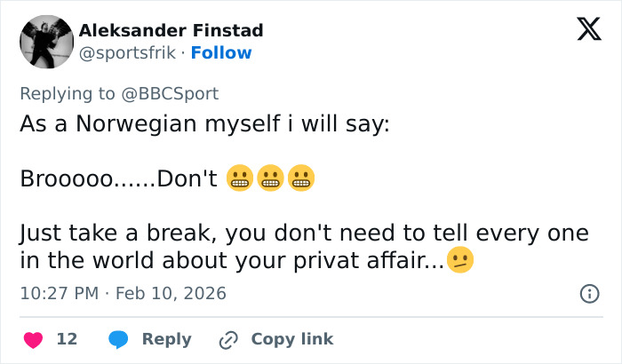
Task: Click the third grimacing face emoji
Action: point(301,179)
